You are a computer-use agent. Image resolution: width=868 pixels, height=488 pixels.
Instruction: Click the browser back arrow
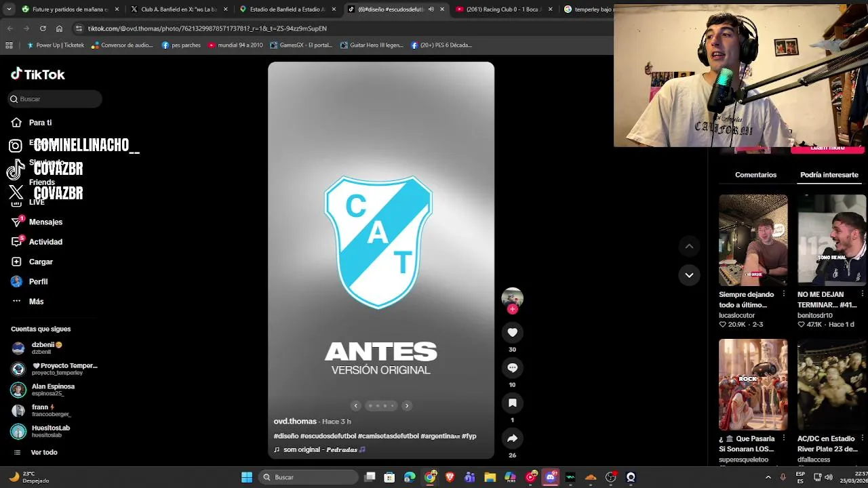pos(9,28)
